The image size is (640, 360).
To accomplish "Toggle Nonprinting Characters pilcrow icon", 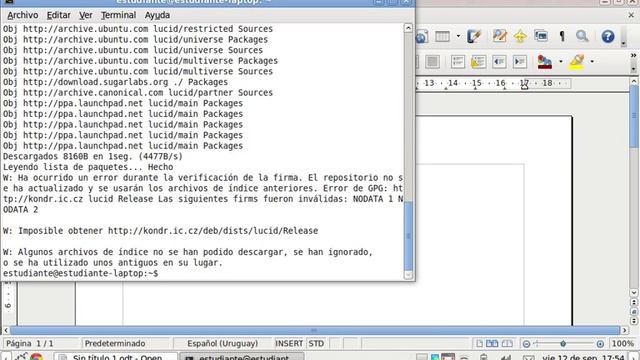I will pos(562,36).
